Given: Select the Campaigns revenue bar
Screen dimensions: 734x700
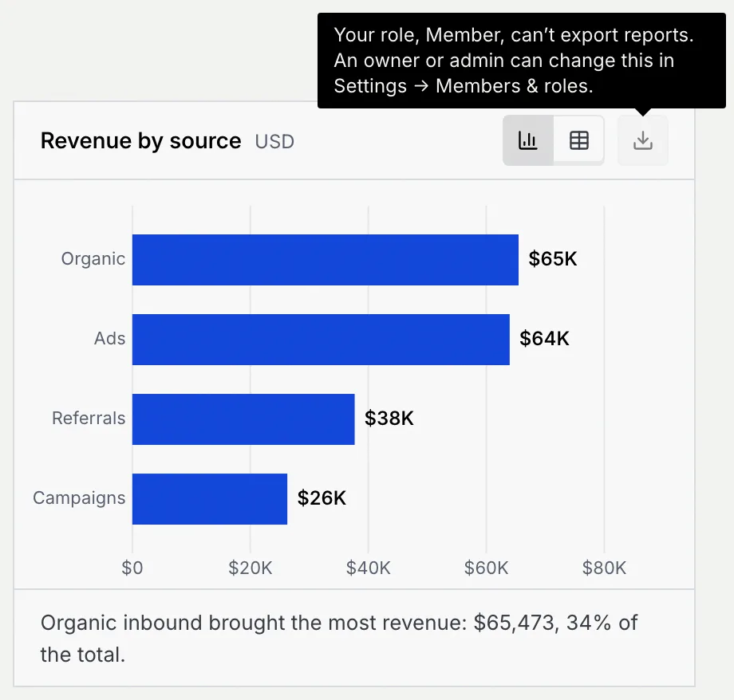Looking at the screenshot, I should point(210,499).
